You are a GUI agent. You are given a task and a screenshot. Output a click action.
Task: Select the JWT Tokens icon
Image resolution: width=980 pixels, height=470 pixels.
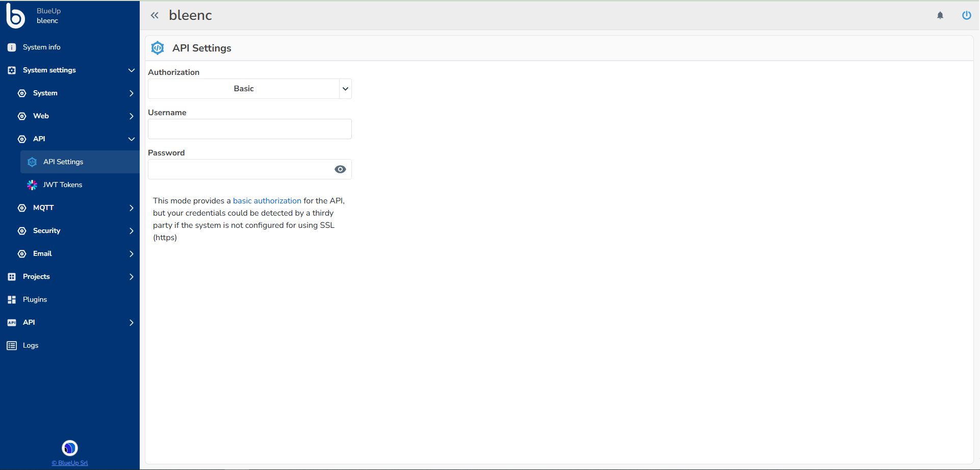click(x=32, y=185)
